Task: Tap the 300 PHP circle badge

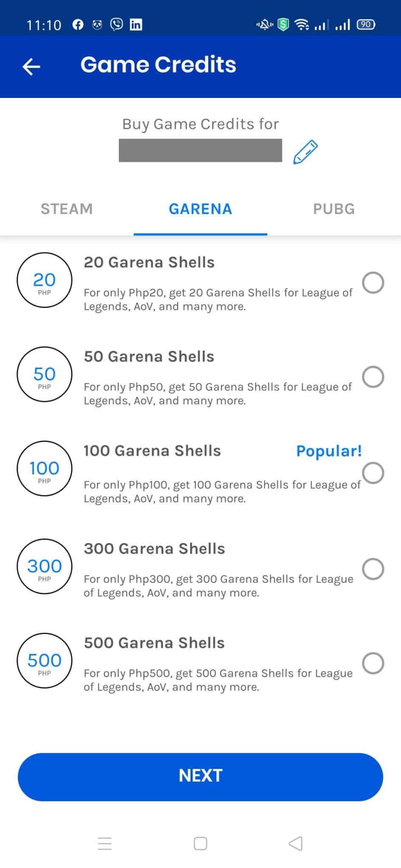Action: pyautogui.click(x=45, y=566)
